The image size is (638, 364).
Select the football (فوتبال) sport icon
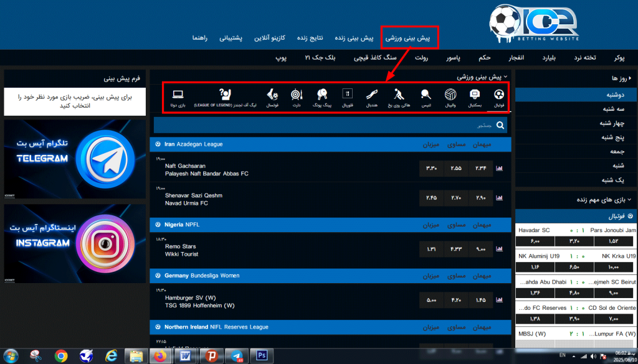(x=499, y=97)
